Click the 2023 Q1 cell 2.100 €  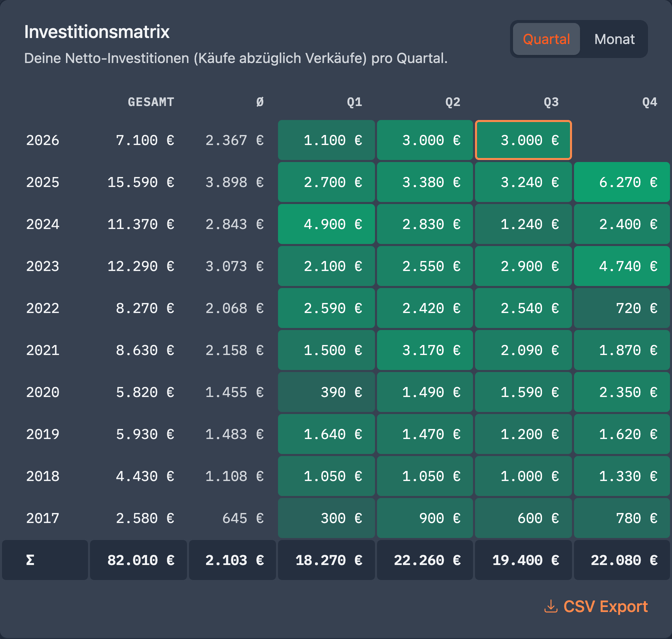[x=326, y=266]
